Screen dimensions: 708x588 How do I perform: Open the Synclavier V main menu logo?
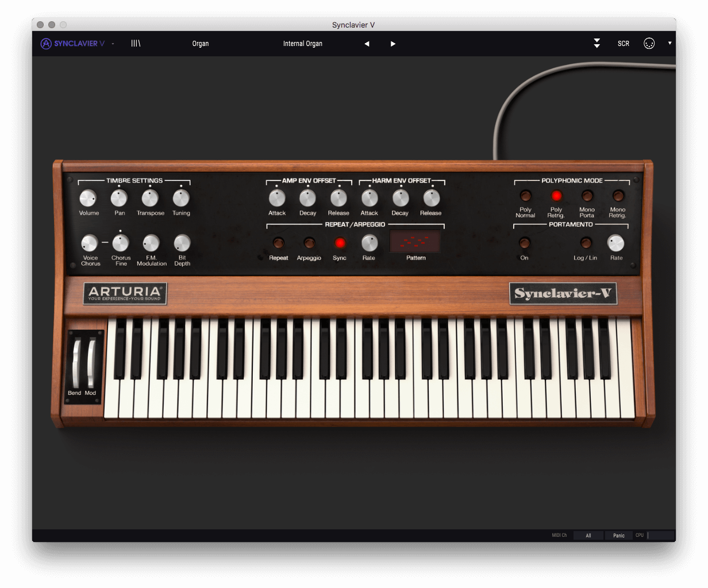pos(72,44)
